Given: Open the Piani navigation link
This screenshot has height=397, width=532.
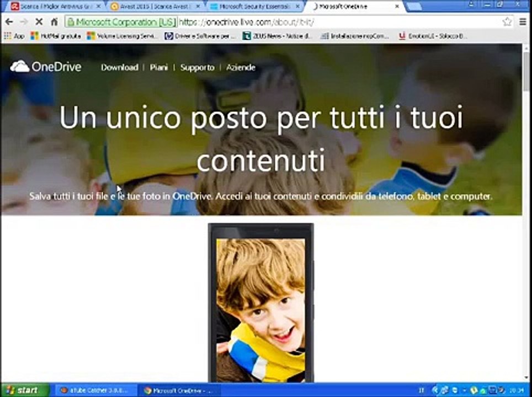Looking at the screenshot, I should [159, 67].
